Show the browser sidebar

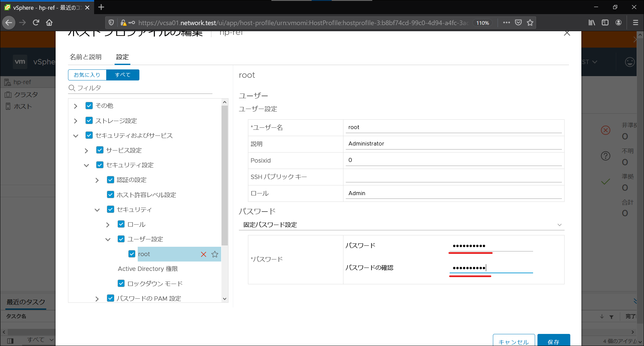[x=605, y=22]
